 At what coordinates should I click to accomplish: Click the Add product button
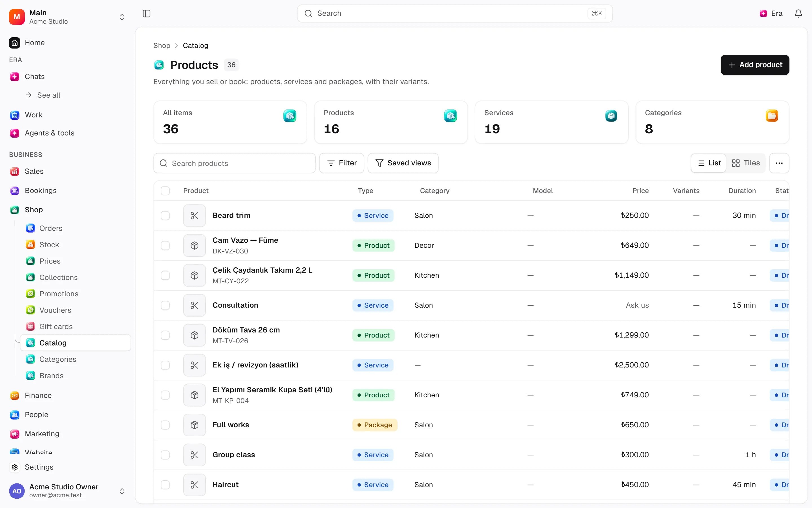754,65
